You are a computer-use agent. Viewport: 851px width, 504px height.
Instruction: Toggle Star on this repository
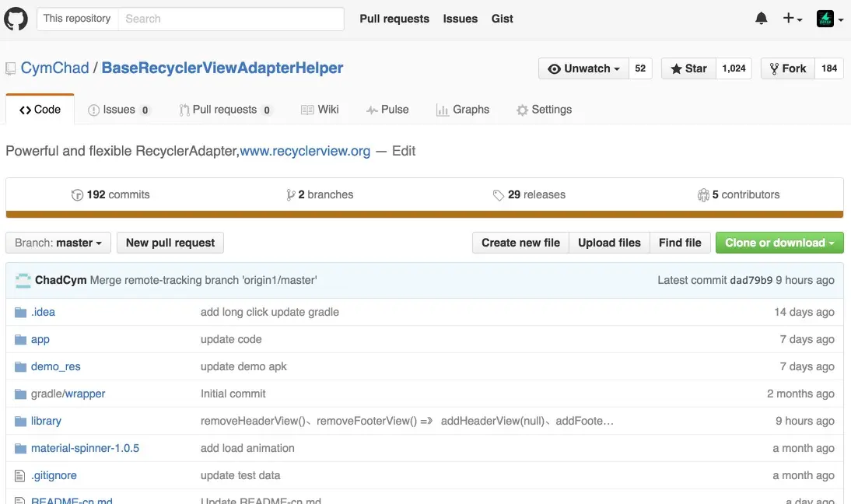[688, 68]
